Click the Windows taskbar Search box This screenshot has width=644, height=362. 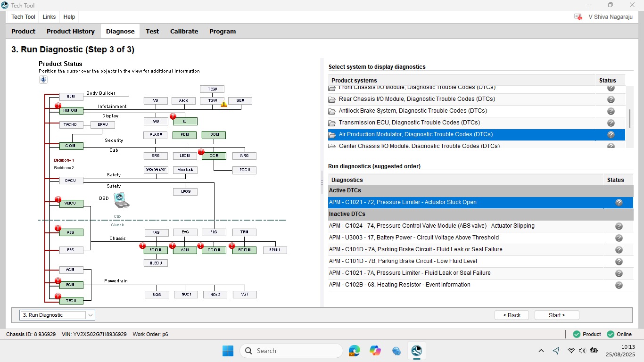click(291, 351)
